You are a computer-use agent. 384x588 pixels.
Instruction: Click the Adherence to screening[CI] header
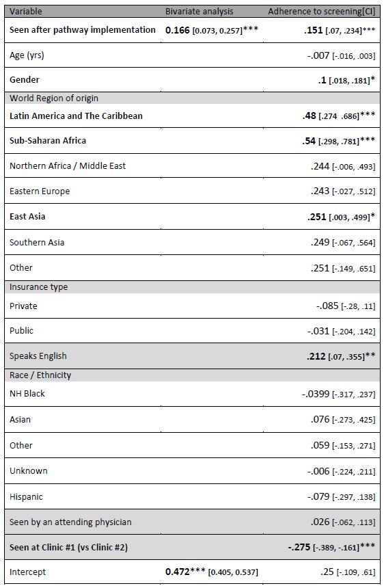pos(321,11)
